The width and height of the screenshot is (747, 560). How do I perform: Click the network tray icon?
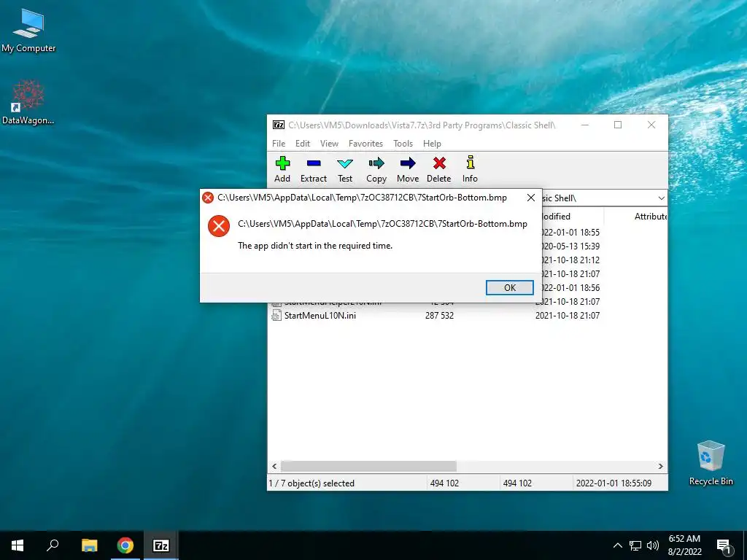(635, 545)
